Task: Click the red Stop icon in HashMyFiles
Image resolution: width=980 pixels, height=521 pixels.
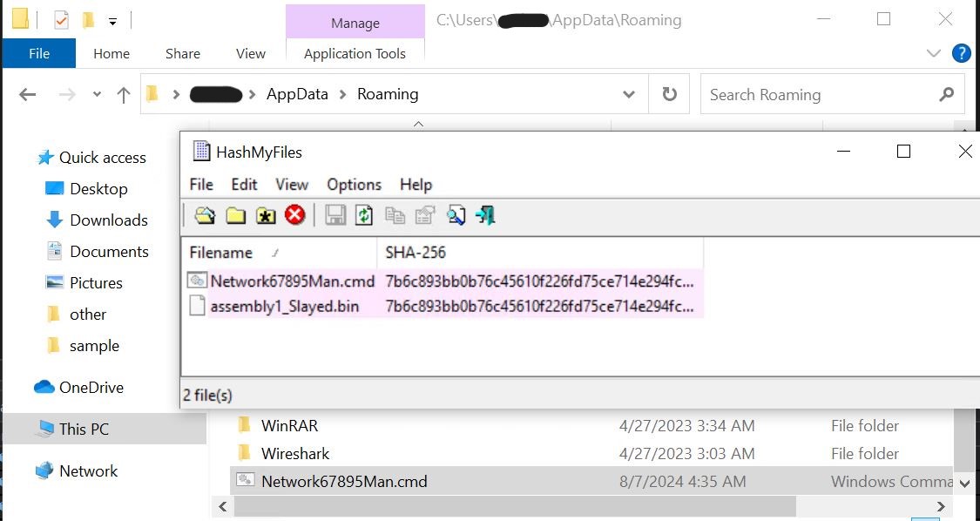Action: click(295, 215)
